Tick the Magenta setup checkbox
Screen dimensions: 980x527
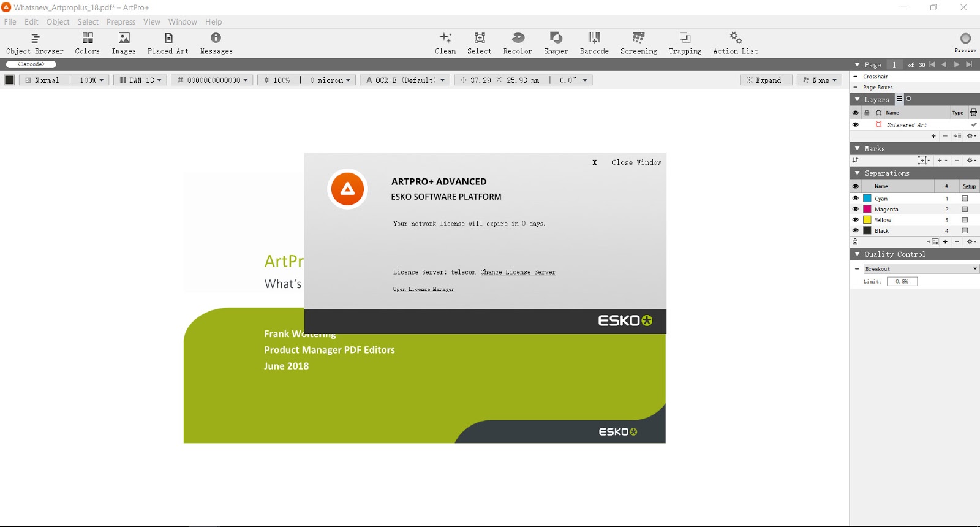(x=965, y=209)
